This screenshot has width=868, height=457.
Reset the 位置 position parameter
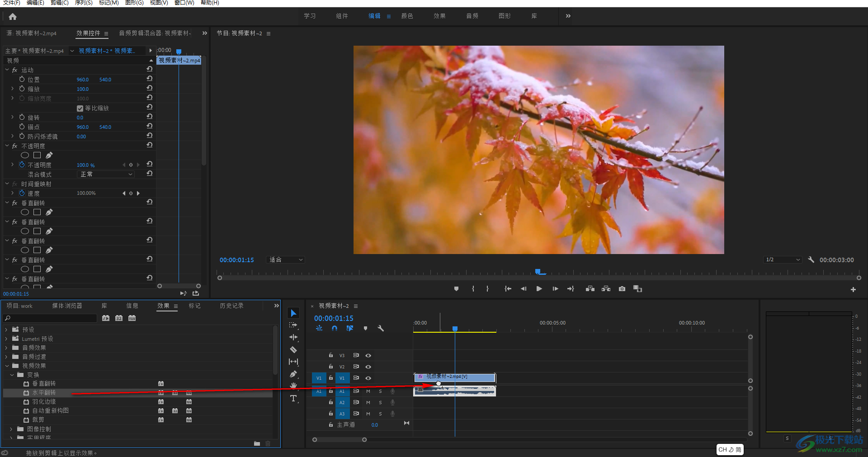(x=150, y=79)
